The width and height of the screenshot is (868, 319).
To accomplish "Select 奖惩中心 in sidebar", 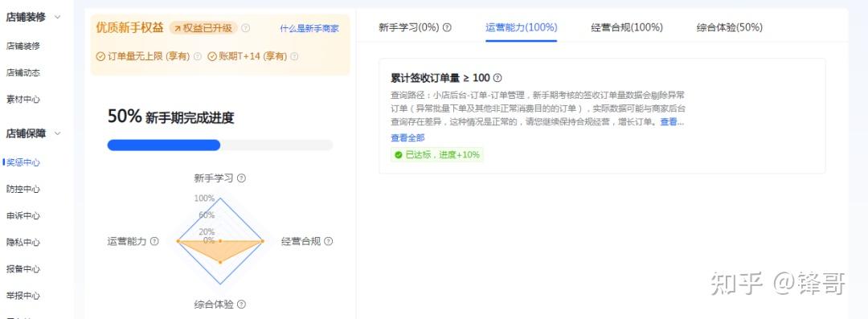I will (x=23, y=163).
